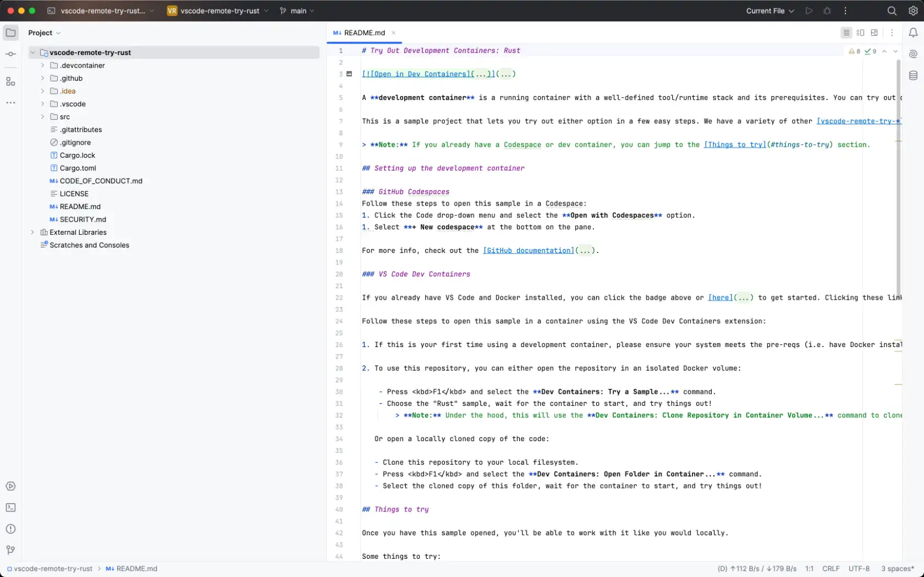Jump to next warning with down arrow
The height and width of the screenshot is (577, 924).
tap(896, 52)
